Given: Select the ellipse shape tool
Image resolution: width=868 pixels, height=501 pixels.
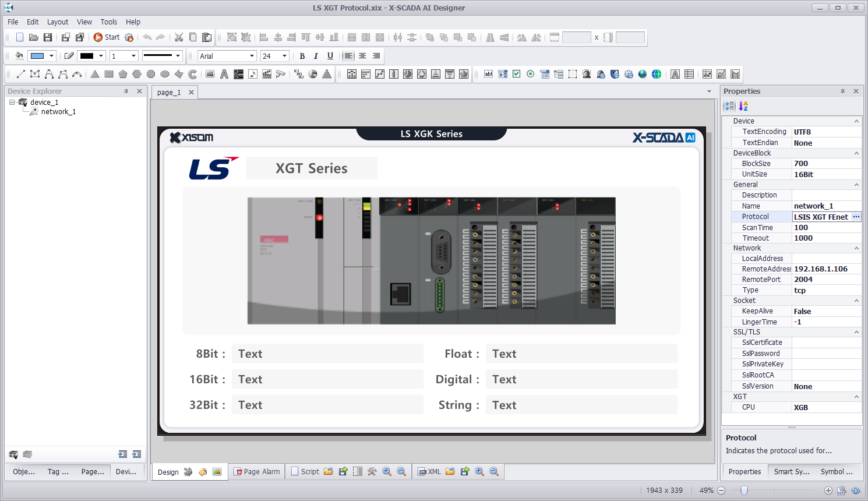Looking at the screenshot, I should click(x=165, y=74).
